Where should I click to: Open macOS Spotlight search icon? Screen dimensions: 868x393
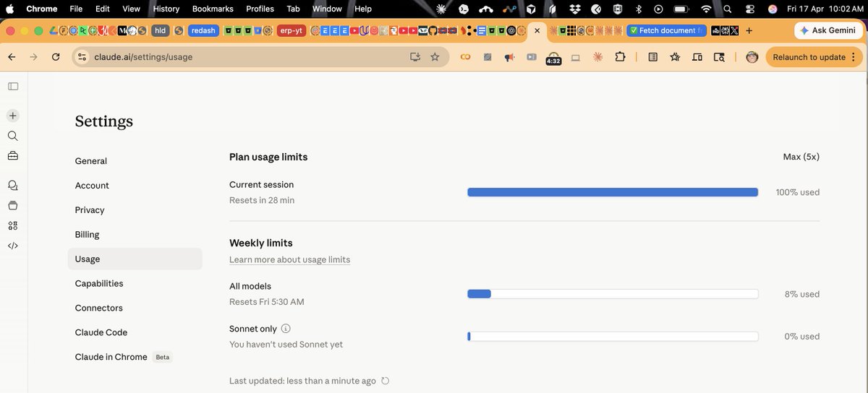pos(727,9)
